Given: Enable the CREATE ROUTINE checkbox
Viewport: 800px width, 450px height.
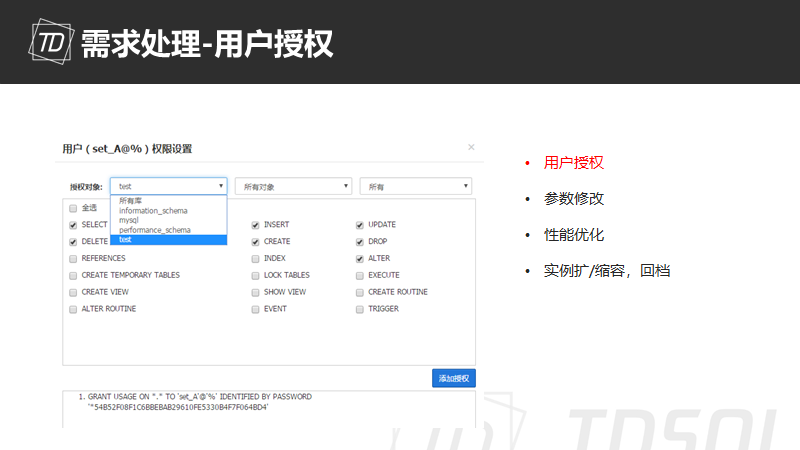Looking at the screenshot, I should click(360, 292).
